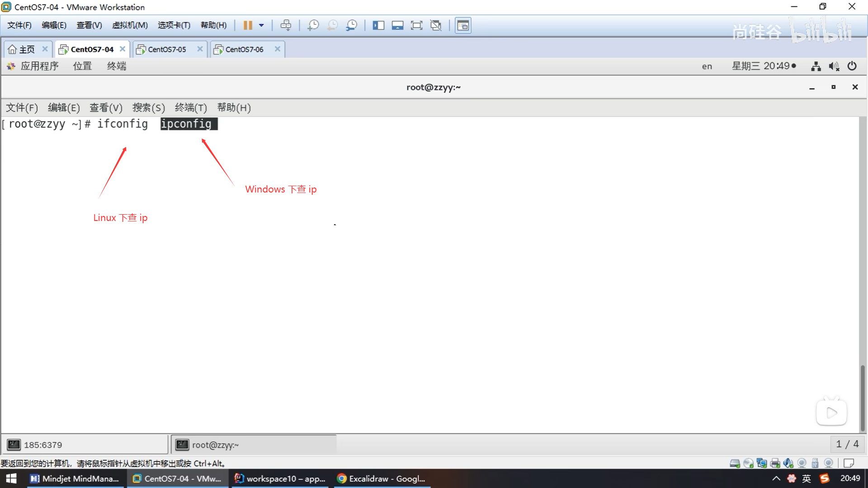This screenshot has width=868, height=488.
Task: Open the 位置 places menu
Action: coord(82,66)
